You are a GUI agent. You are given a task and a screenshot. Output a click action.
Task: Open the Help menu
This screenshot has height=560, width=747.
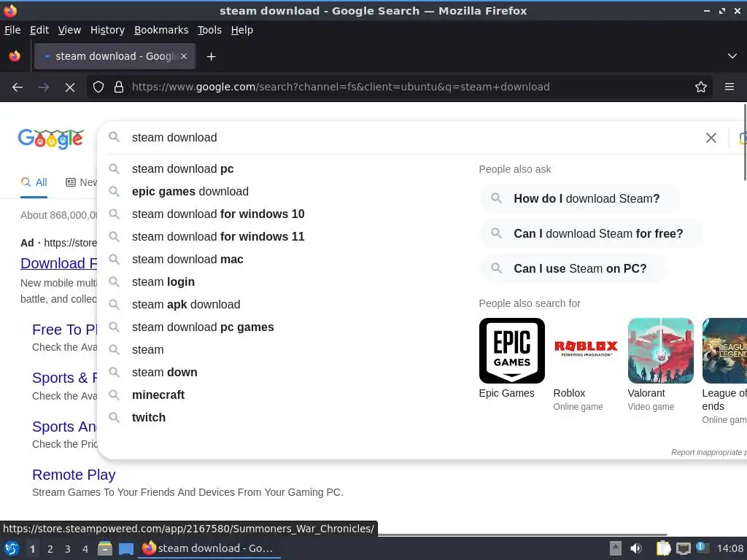point(242,30)
